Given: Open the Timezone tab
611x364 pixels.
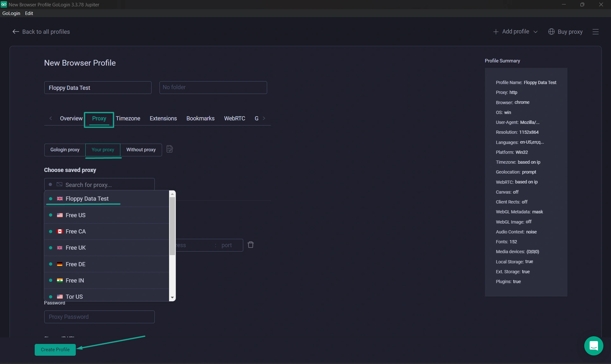Looking at the screenshot, I should pyautogui.click(x=128, y=118).
